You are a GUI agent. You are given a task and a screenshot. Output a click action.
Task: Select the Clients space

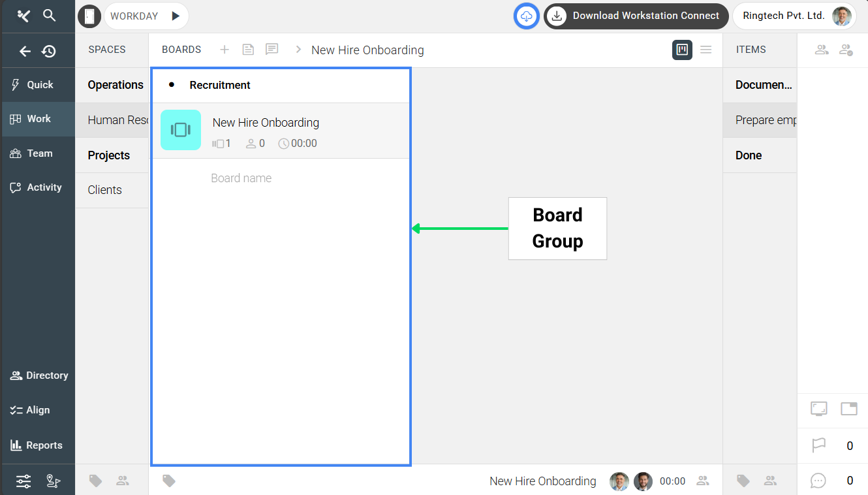pos(105,190)
